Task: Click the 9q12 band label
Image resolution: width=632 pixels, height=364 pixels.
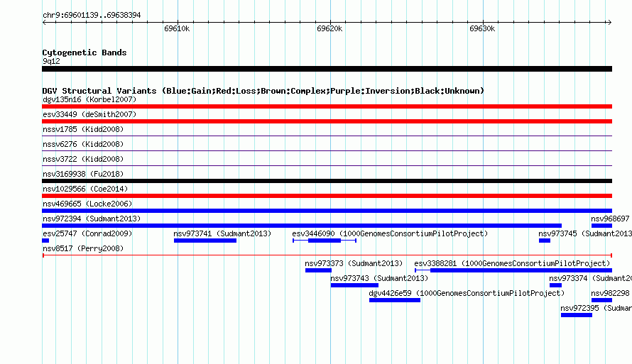Action: [x=51, y=61]
